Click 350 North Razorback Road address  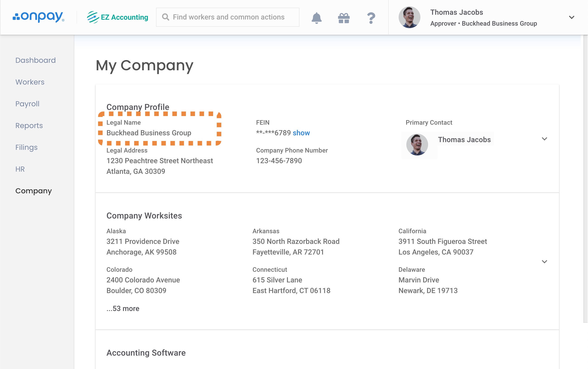296,241
